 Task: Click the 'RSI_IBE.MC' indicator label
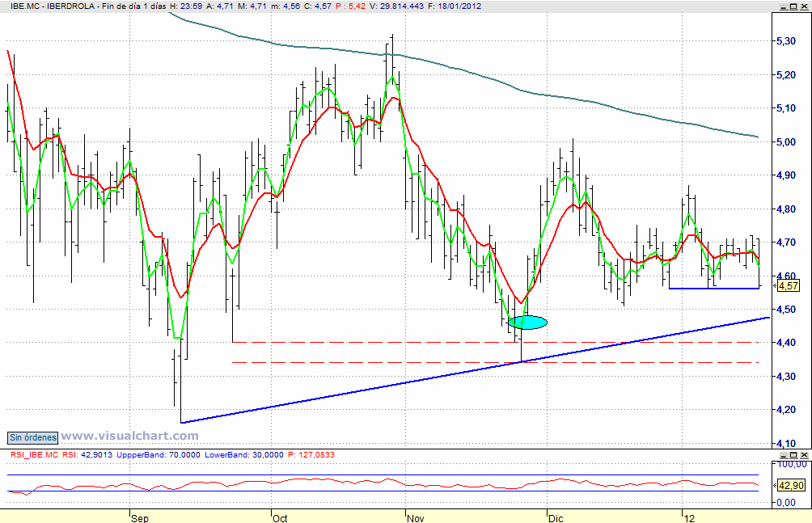pos(35,455)
